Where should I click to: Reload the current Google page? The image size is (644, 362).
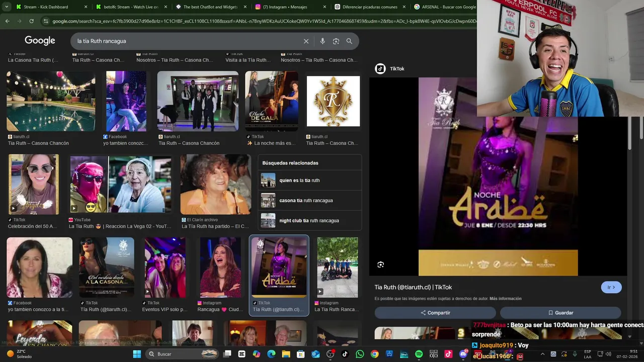pos(31,21)
